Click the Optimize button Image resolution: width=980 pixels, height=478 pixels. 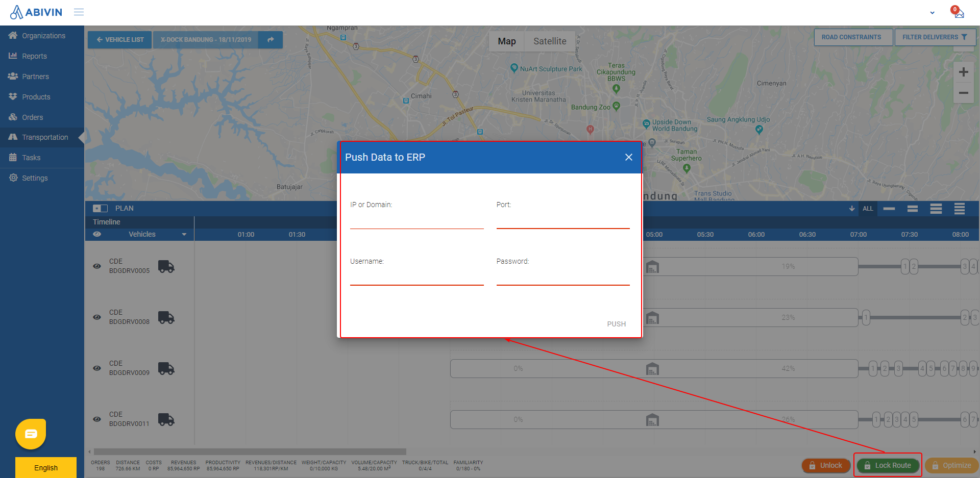[x=952, y=465]
